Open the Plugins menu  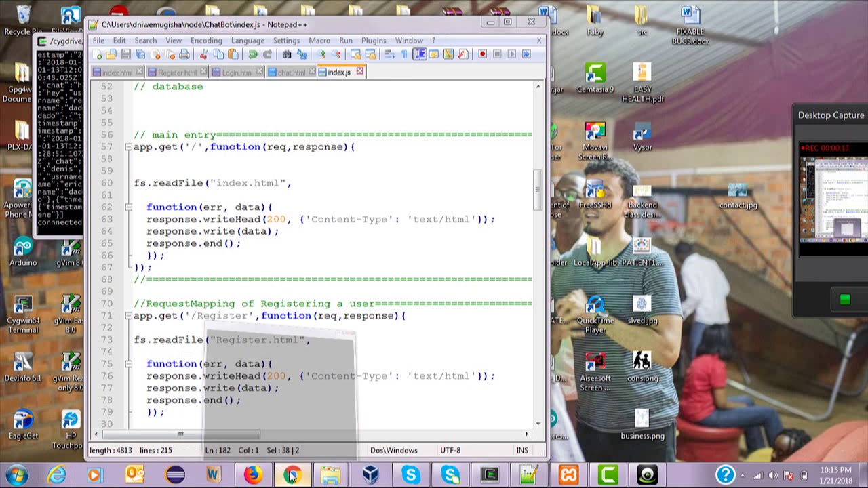374,41
